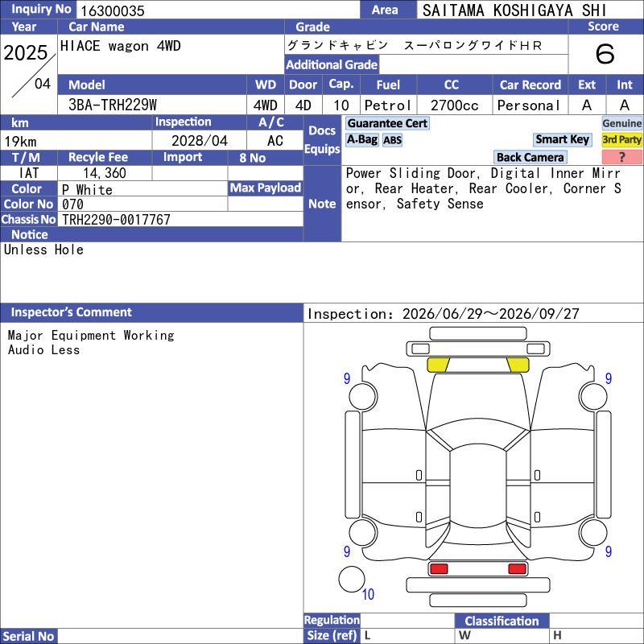The height and width of the screenshot is (644, 644).
Task: Click the Inquiry No value 16300035
Action: click(x=113, y=10)
